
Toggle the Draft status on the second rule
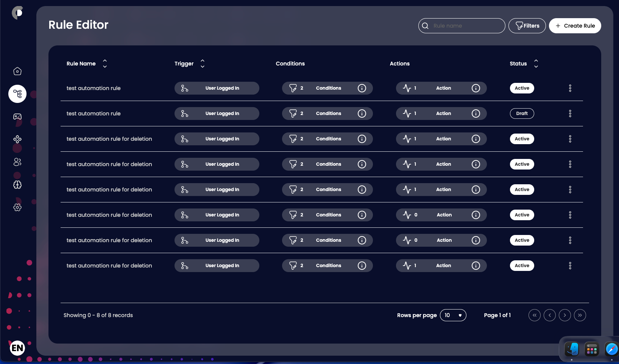[522, 113]
